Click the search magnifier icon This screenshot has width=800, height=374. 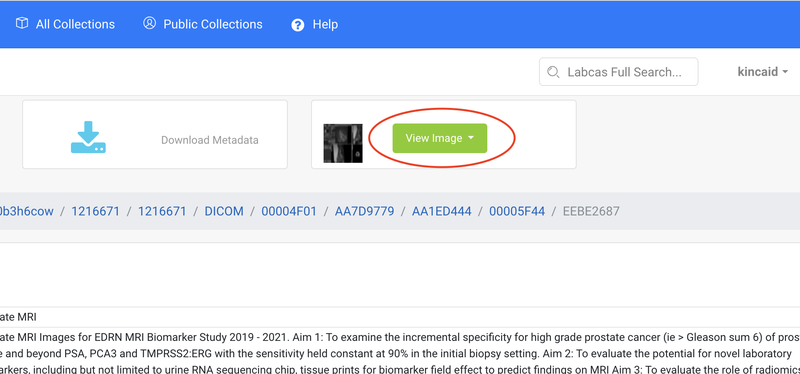tap(553, 72)
